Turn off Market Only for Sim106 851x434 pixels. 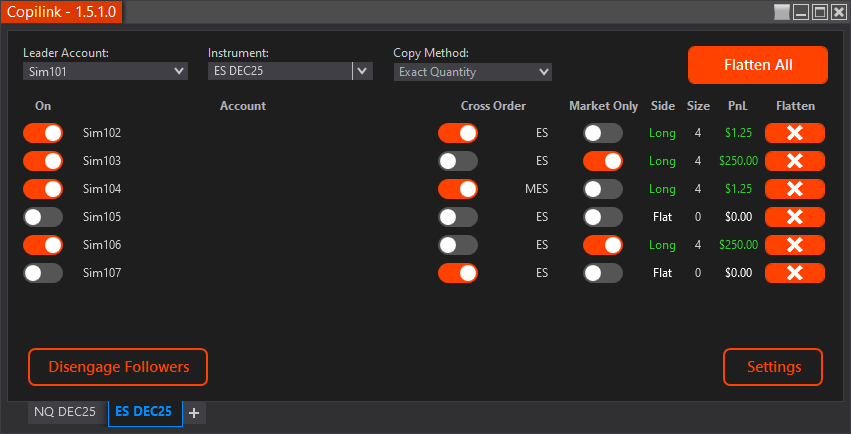[x=603, y=245]
